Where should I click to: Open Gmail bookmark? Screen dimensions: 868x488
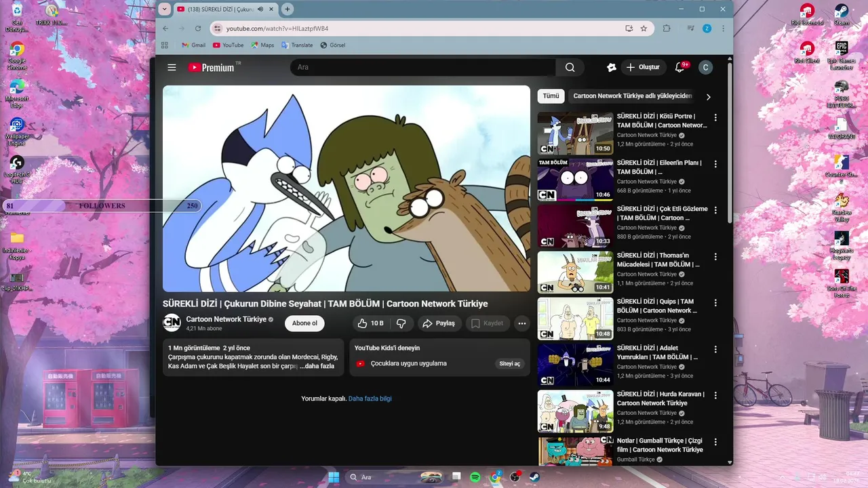(x=193, y=45)
